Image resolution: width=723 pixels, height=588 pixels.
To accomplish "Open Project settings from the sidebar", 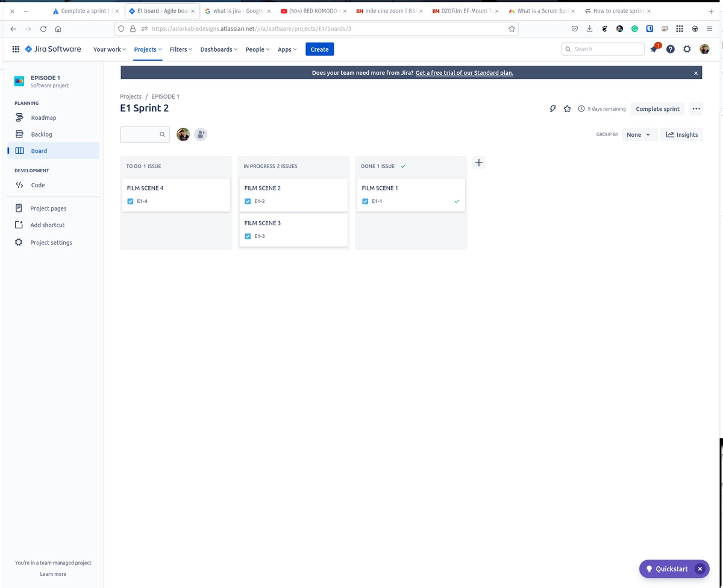I will 51,242.
